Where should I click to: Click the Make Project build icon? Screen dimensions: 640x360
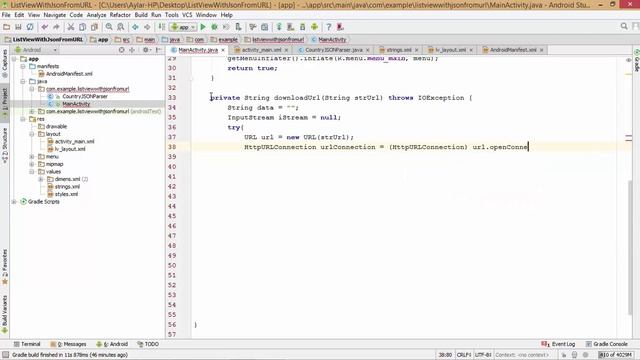[x=162, y=27]
